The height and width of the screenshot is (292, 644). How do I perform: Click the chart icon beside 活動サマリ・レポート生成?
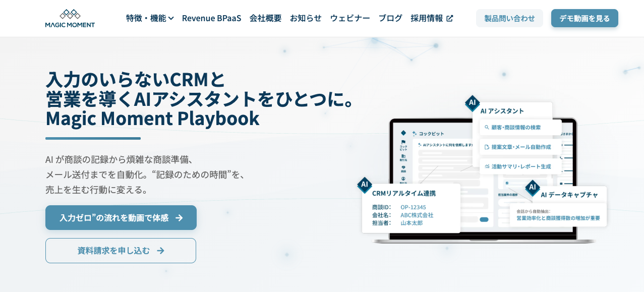[487, 166]
